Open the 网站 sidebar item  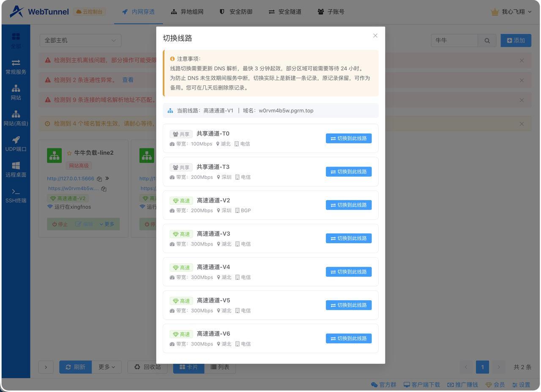pos(16,93)
